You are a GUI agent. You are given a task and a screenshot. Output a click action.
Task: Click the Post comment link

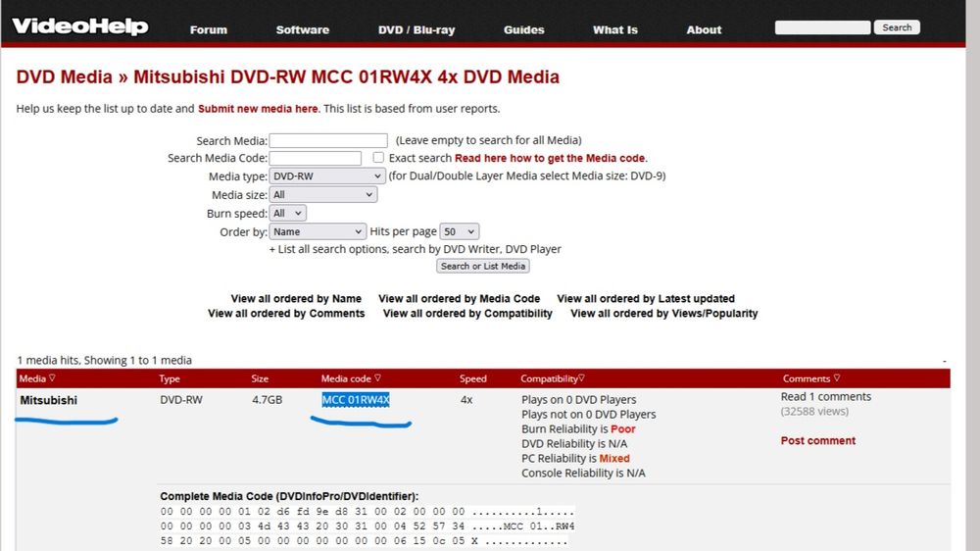click(818, 440)
